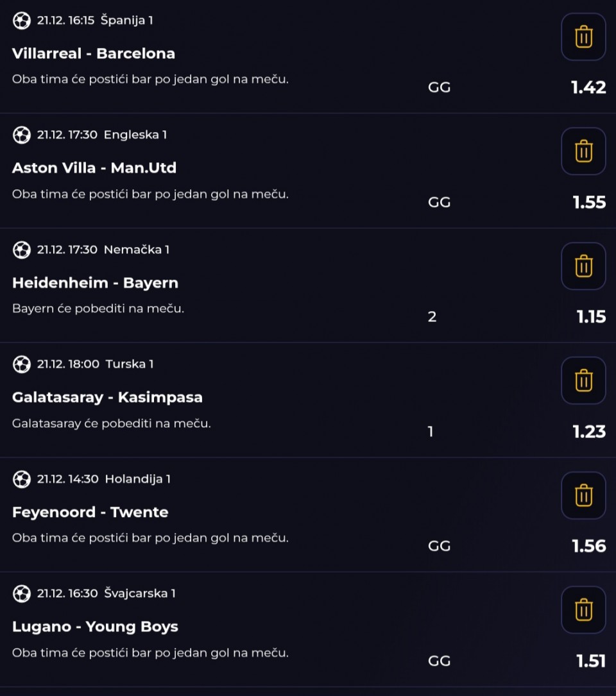
Task: Click the 1.15 odds for Bayern win
Action: [591, 317]
